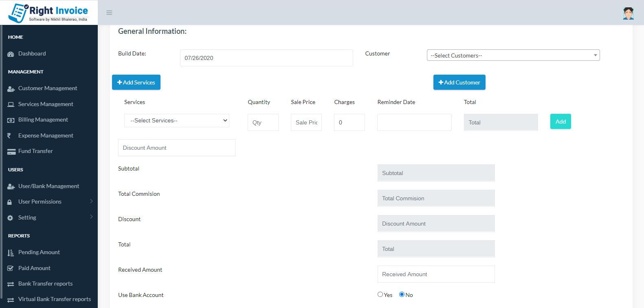
Task: Click the Bank Transfer reports arrows icon
Action: (x=11, y=284)
